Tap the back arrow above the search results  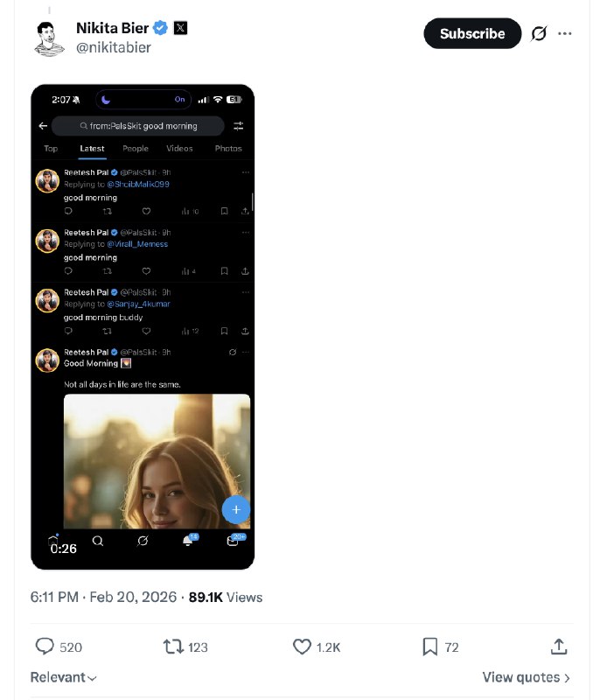pos(42,126)
